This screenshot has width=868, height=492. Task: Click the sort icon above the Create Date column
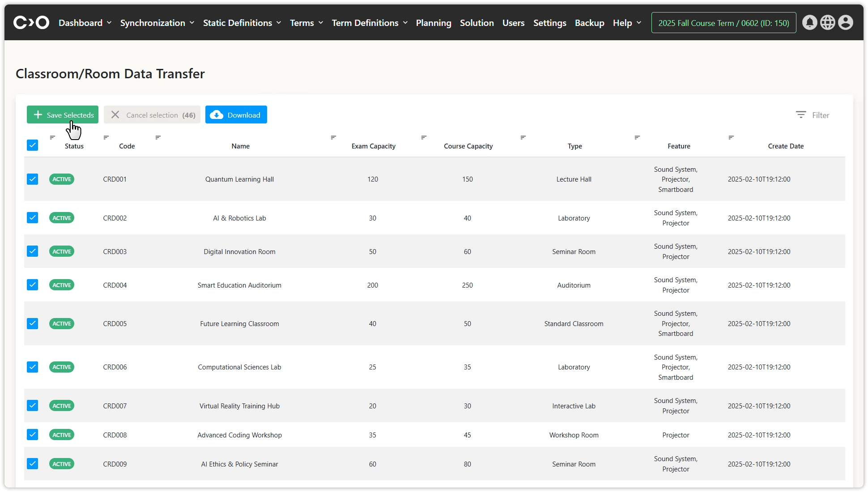[x=731, y=137]
